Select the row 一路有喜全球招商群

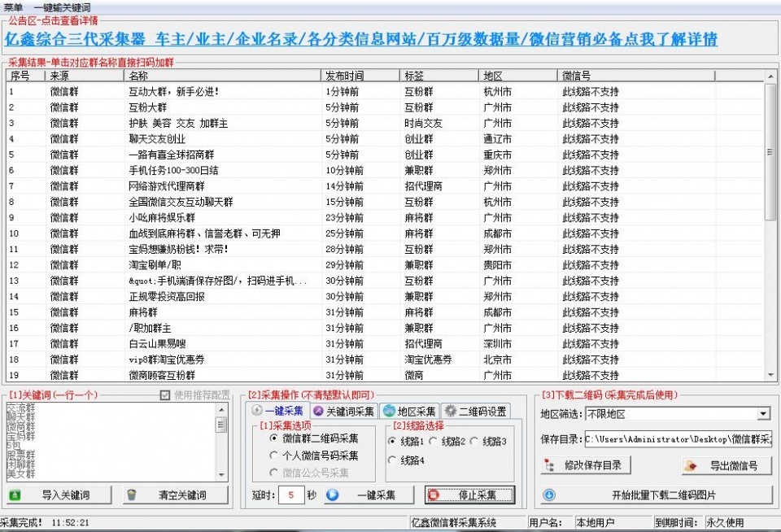385,155
